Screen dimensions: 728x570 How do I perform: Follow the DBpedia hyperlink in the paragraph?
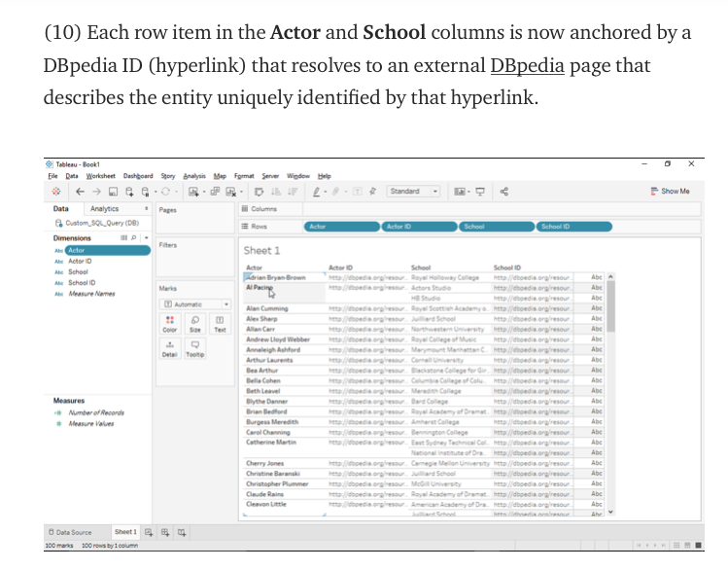coord(528,65)
